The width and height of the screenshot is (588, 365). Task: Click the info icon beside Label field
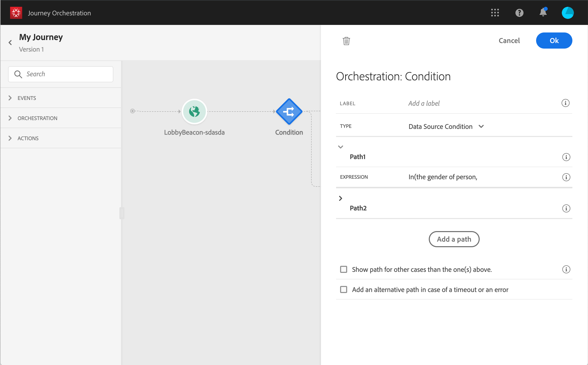click(x=565, y=103)
